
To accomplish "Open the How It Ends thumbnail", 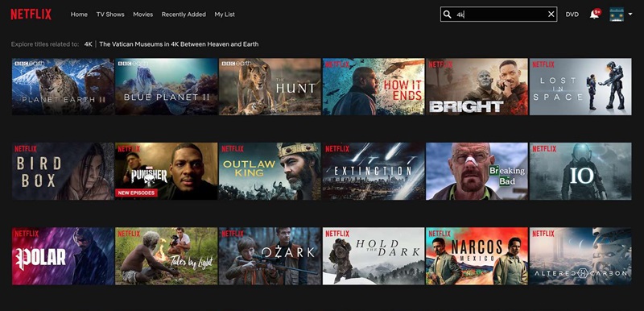I will click(x=374, y=86).
